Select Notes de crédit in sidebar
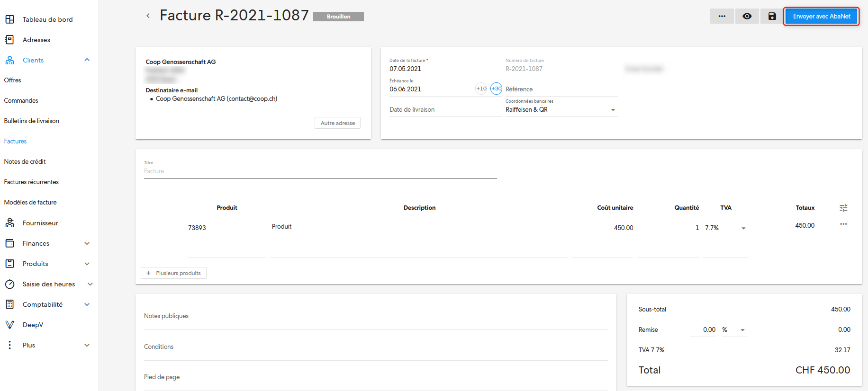Image resolution: width=868 pixels, height=391 pixels. [25, 161]
